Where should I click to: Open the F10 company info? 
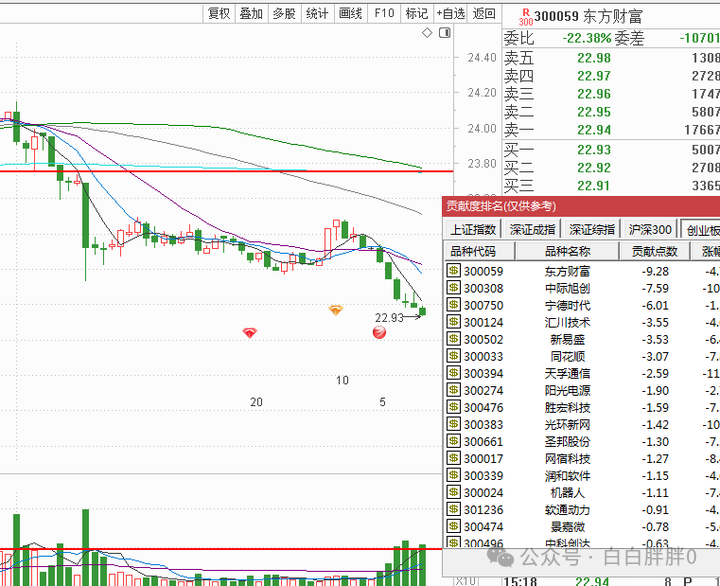384,13
